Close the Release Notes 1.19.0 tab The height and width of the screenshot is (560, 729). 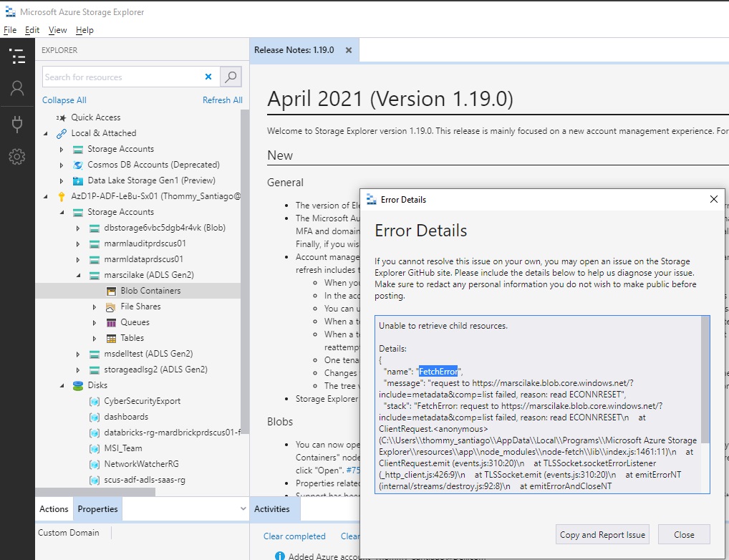pos(349,50)
